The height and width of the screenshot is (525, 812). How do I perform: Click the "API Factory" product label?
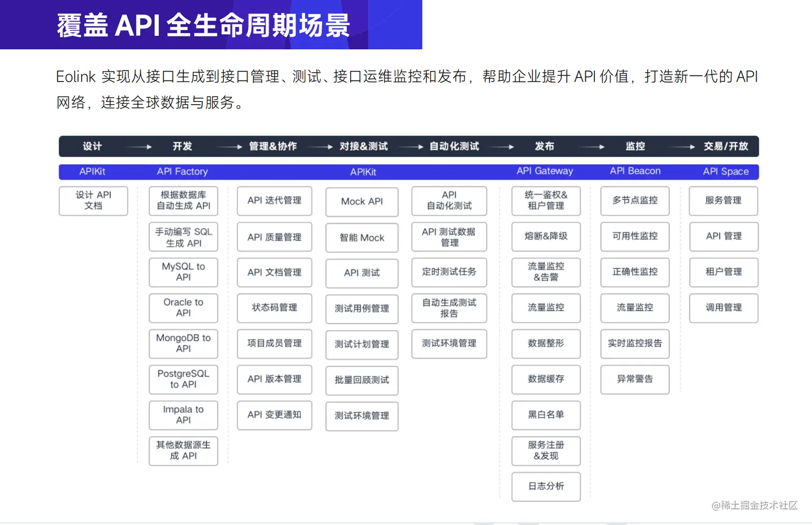coord(182,171)
